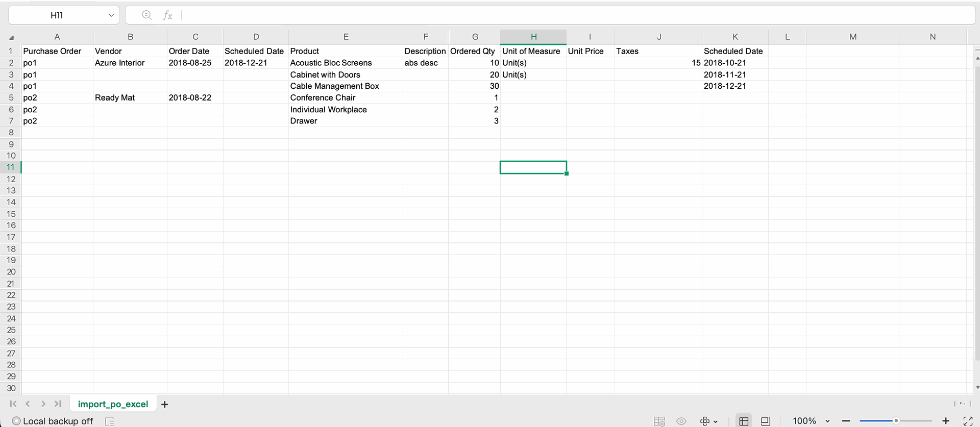Select the Taxes header cell
Viewport: 980px width, 427px height.
tap(658, 51)
